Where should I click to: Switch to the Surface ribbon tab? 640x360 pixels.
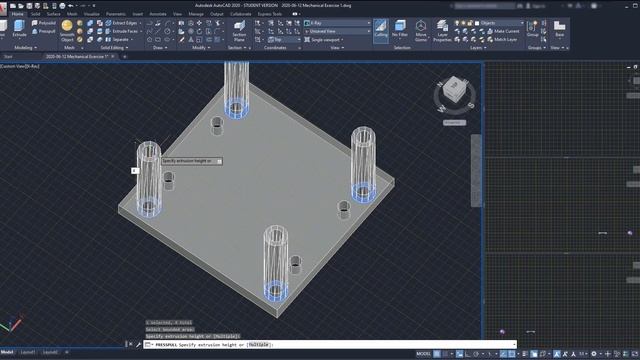coord(53,14)
